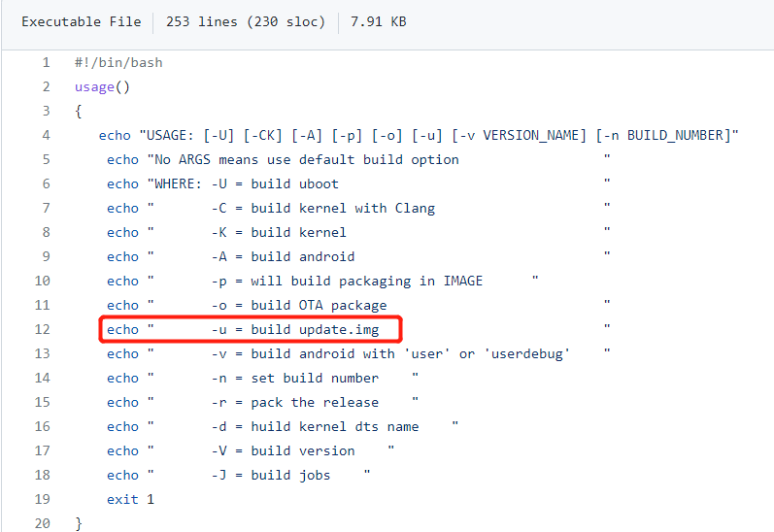The height and width of the screenshot is (532, 774).
Task: Click the 'build uboot' option text
Action: point(294,183)
